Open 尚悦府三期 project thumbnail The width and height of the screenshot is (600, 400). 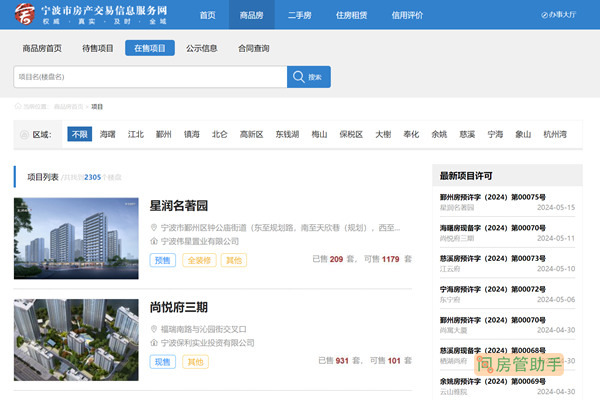pos(76,340)
